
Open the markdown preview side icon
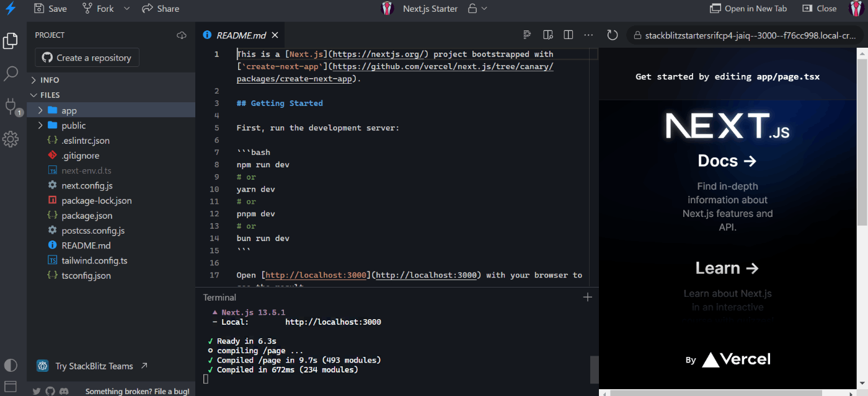[548, 35]
